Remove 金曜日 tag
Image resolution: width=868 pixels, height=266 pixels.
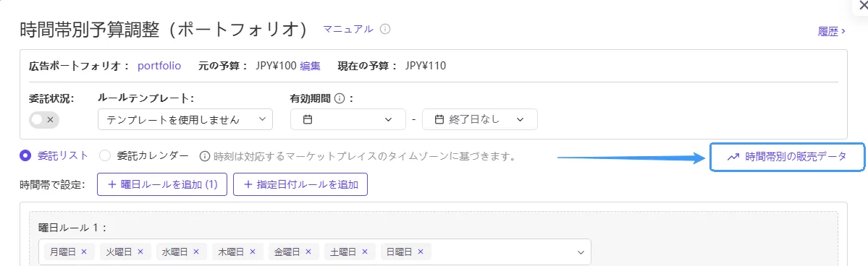coord(309,252)
